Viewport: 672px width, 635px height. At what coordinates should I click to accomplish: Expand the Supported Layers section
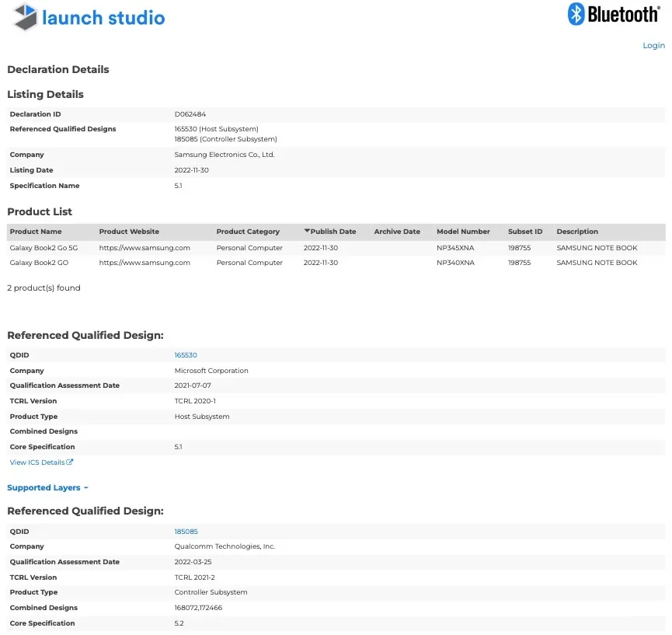(47, 488)
